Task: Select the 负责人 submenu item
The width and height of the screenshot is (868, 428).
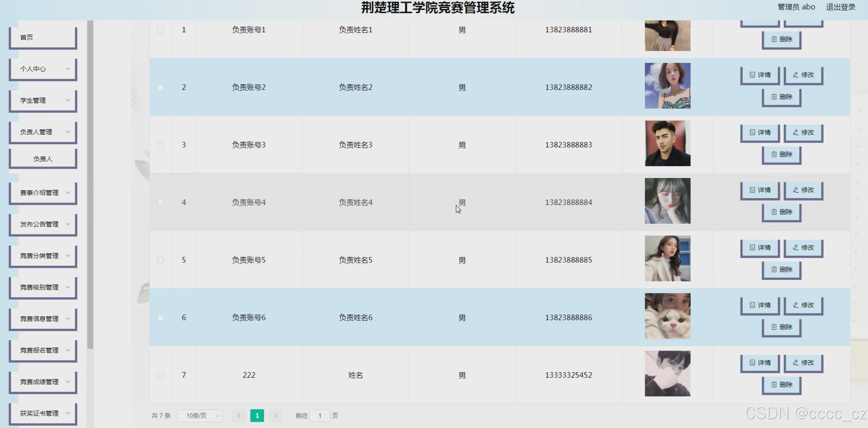Action: pyautogui.click(x=43, y=159)
